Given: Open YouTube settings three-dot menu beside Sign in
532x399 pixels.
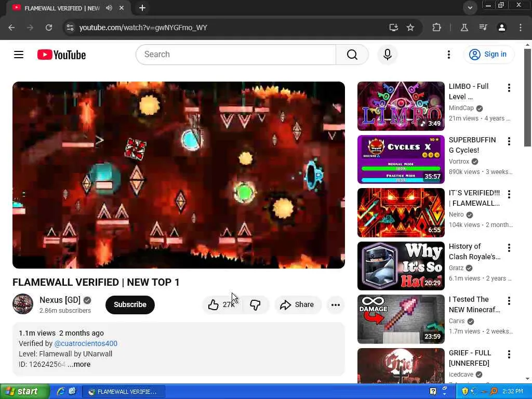Looking at the screenshot, I should [448, 54].
